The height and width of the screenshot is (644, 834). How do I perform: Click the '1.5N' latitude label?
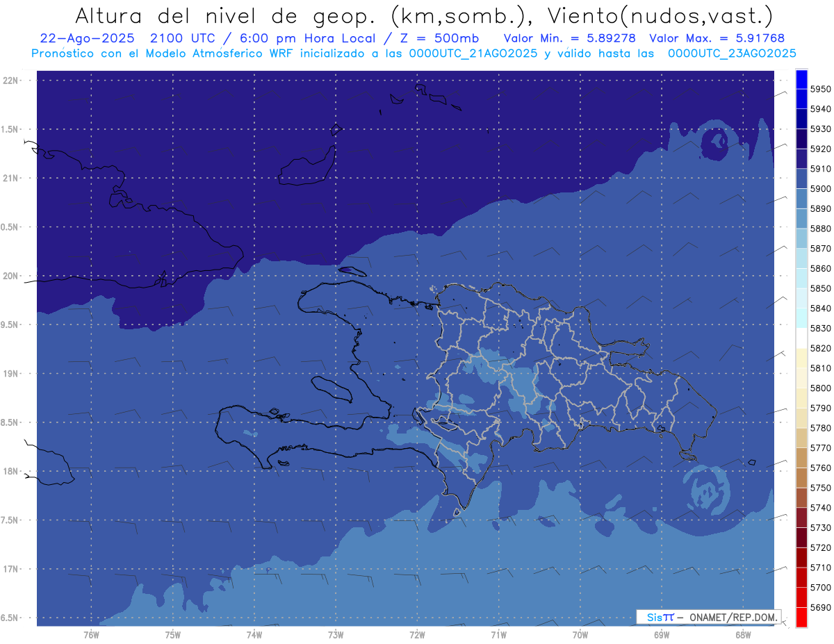click(9, 129)
